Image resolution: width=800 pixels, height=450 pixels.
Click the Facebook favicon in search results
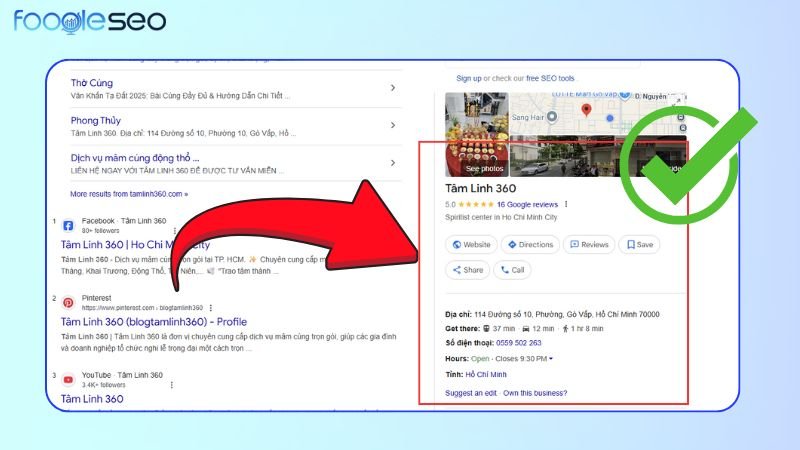(68, 225)
